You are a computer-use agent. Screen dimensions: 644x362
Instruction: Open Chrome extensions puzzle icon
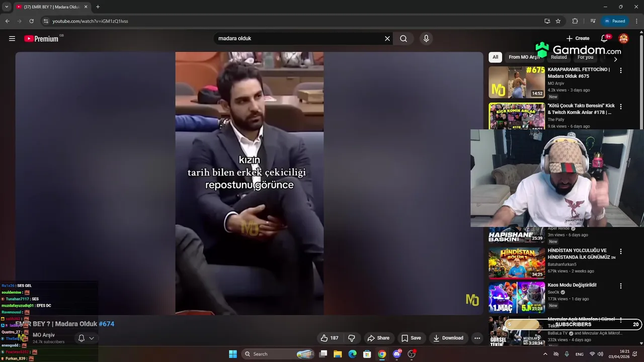click(x=575, y=21)
